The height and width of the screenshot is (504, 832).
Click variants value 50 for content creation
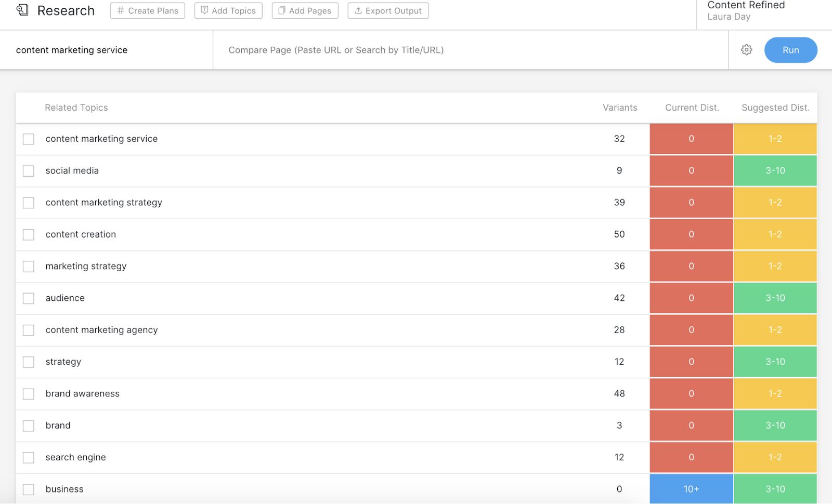click(619, 234)
